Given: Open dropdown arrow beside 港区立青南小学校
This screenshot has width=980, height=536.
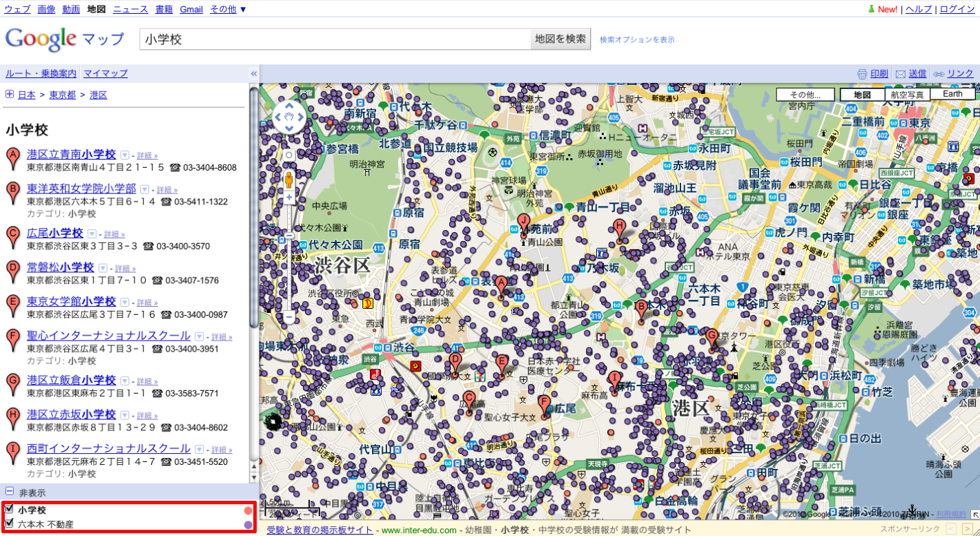Looking at the screenshot, I should pos(125,155).
